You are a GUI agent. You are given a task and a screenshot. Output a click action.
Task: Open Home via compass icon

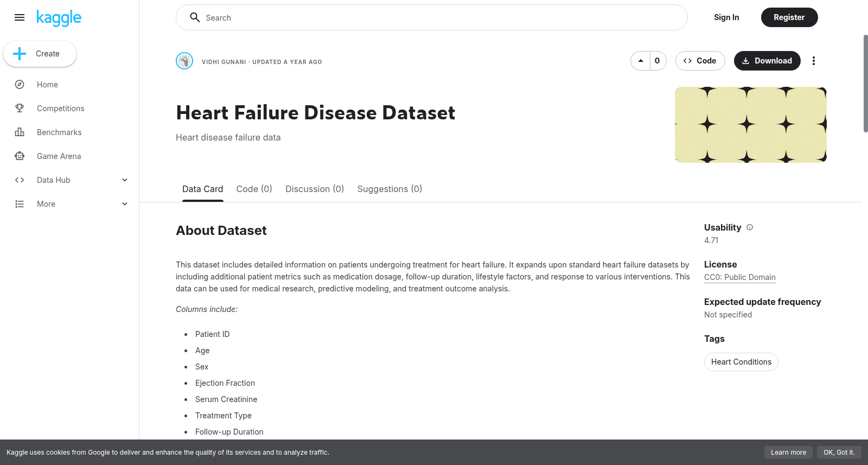pyautogui.click(x=20, y=85)
